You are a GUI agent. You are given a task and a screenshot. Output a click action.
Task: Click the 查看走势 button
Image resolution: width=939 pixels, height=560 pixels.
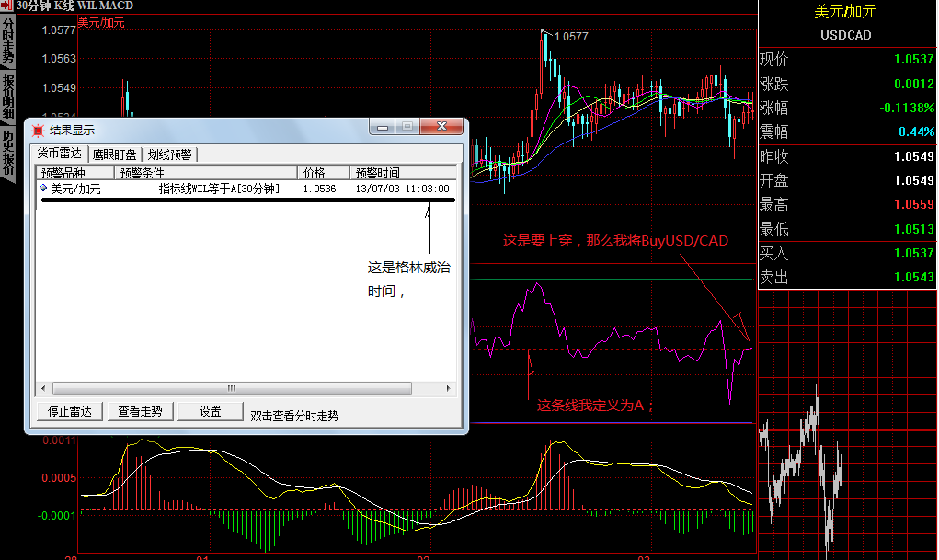point(140,411)
